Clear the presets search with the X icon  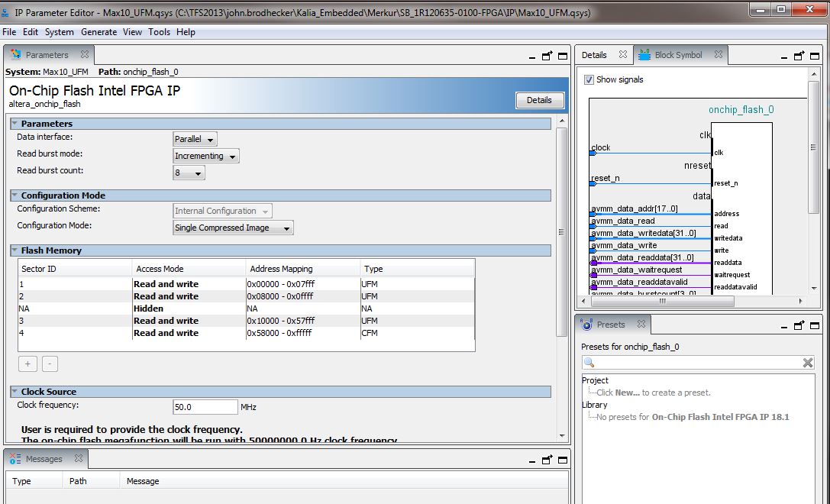(x=808, y=363)
